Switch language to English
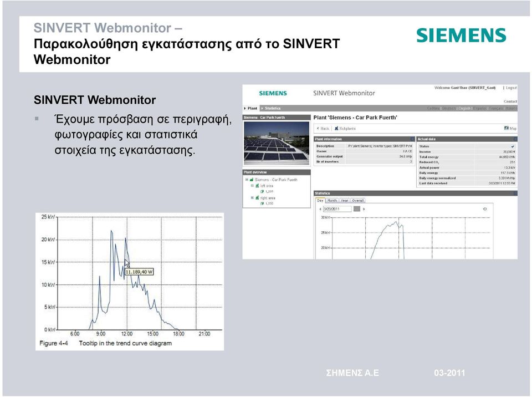The width and height of the screenshot is (532, 397). tap(464, 108)
